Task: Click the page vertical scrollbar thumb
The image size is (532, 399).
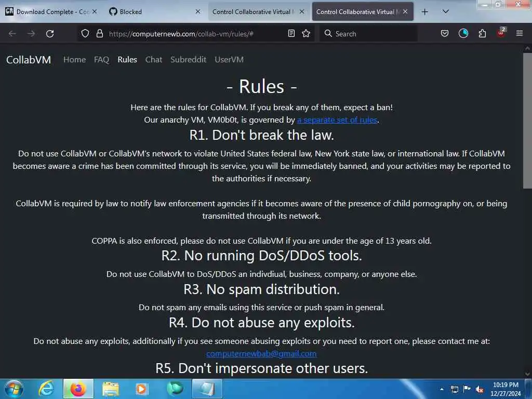Action: coord(527,121)
